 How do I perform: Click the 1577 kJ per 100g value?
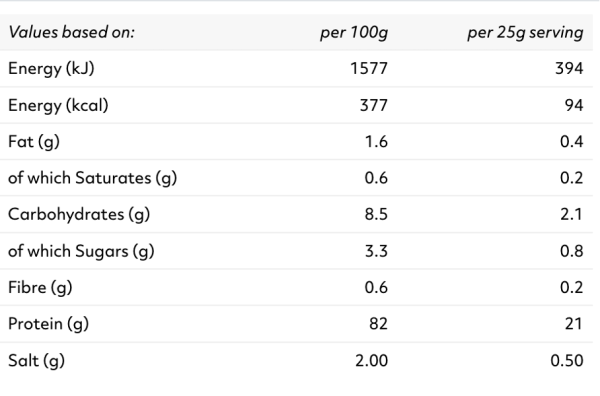pyautogui.click(x=369, y=68)
